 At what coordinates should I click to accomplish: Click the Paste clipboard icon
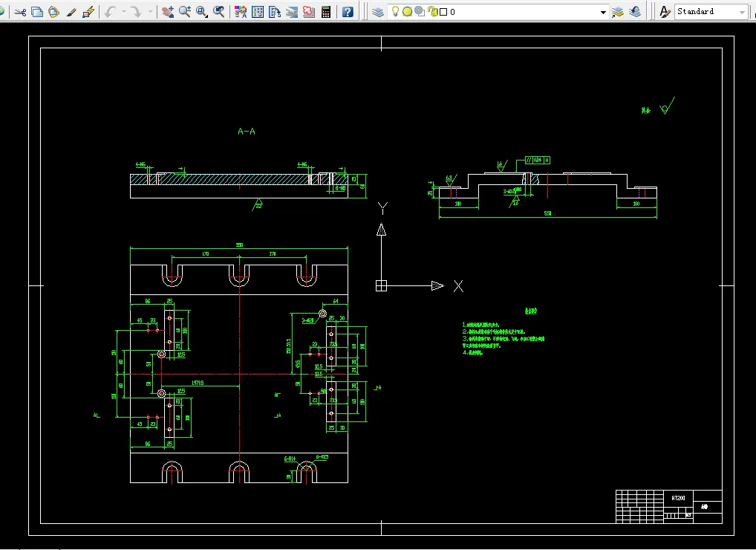[x=54, y=12]
